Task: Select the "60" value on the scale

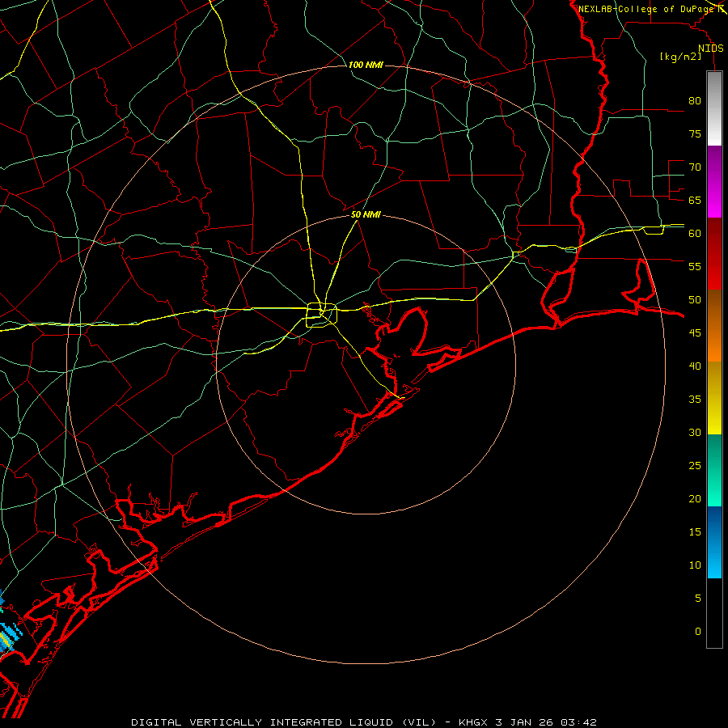Action: (x=695, y=234)
